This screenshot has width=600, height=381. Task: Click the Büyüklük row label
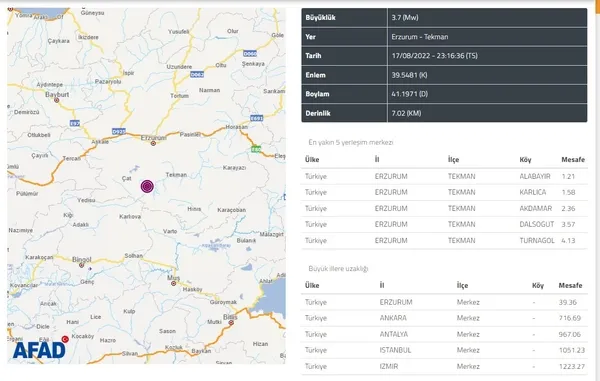coord(320,18)
